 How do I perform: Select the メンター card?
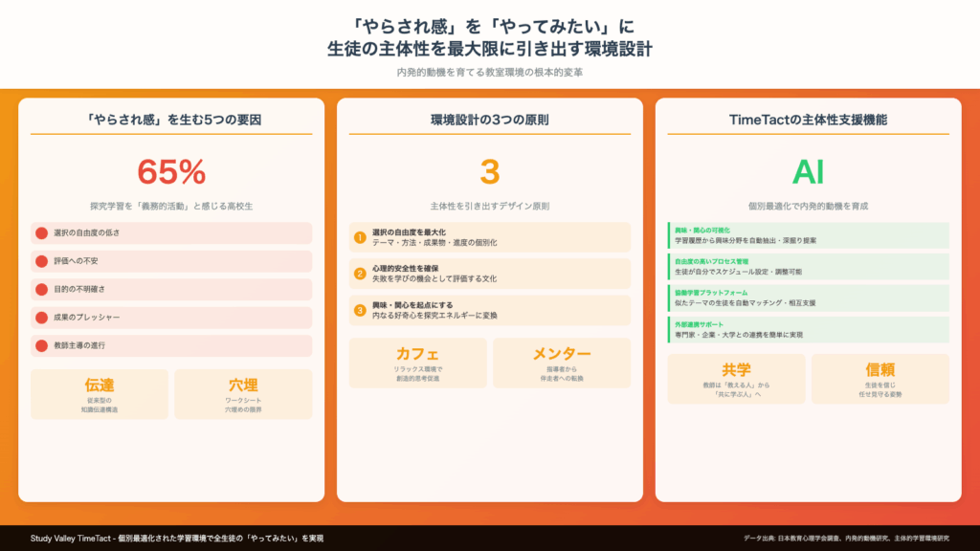point(561,363)
